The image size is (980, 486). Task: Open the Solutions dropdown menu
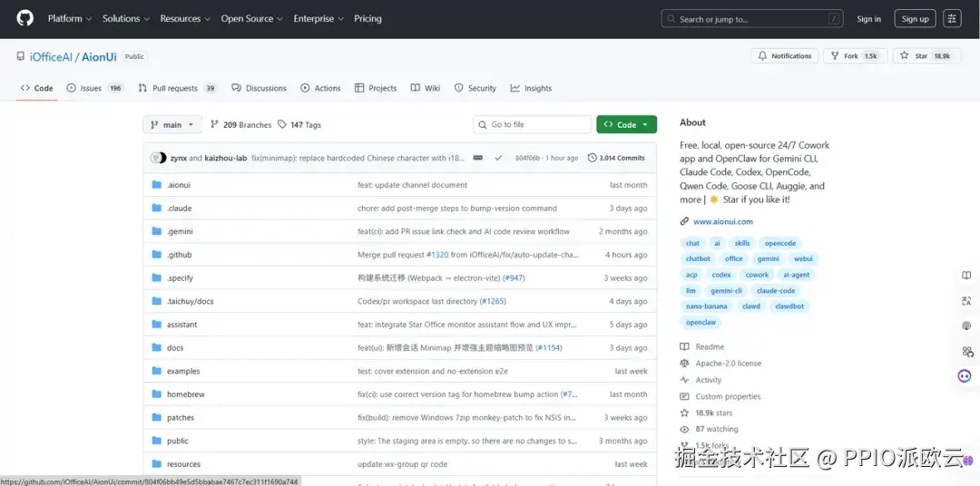[126, 19]
